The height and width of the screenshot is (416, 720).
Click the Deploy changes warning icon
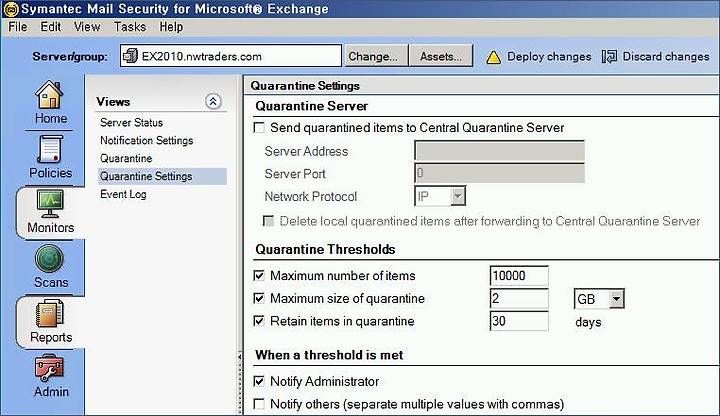pyautogui.click(x=493, y=57)
